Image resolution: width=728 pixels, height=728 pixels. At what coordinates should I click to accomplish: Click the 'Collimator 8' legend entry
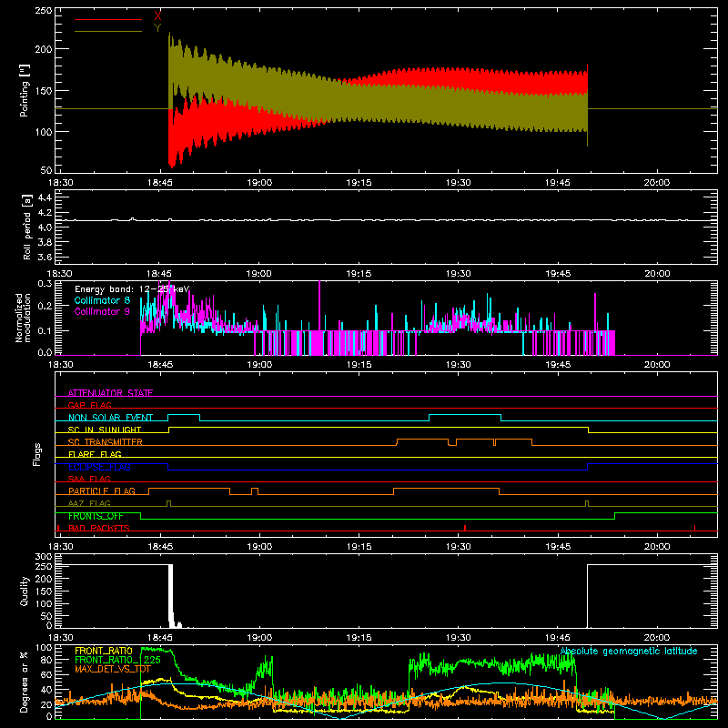coord(102,300)
